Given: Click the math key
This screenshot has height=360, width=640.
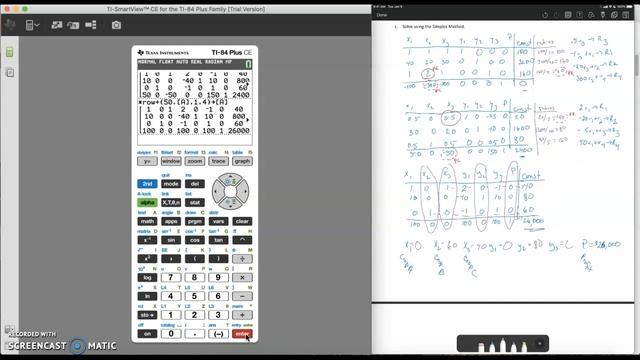Looking at the screenshot, I should tap(147, 221).
